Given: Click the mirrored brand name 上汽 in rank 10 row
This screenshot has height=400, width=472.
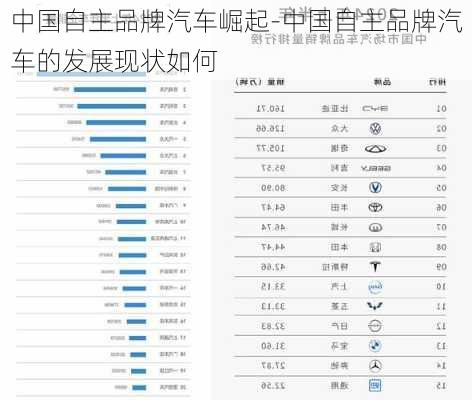Looking at the screenshot, I should (339, 287).
